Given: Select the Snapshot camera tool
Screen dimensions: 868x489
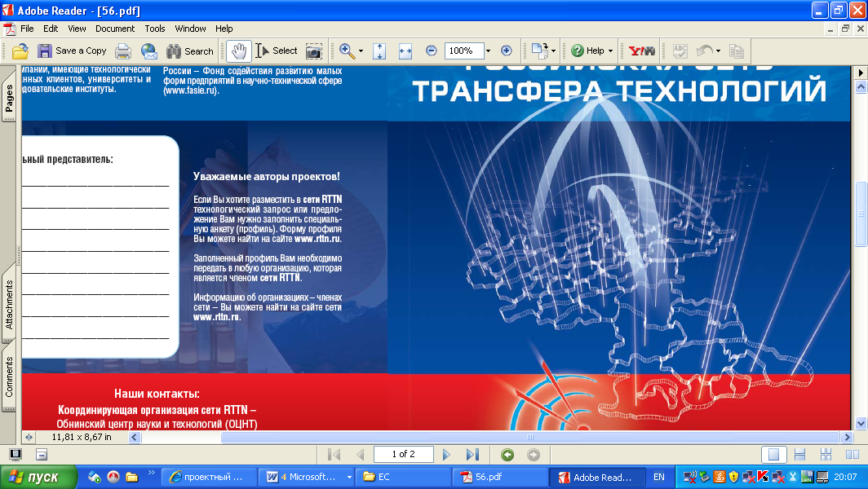Looking at the screenshot, I should click(x=314, y=51).
